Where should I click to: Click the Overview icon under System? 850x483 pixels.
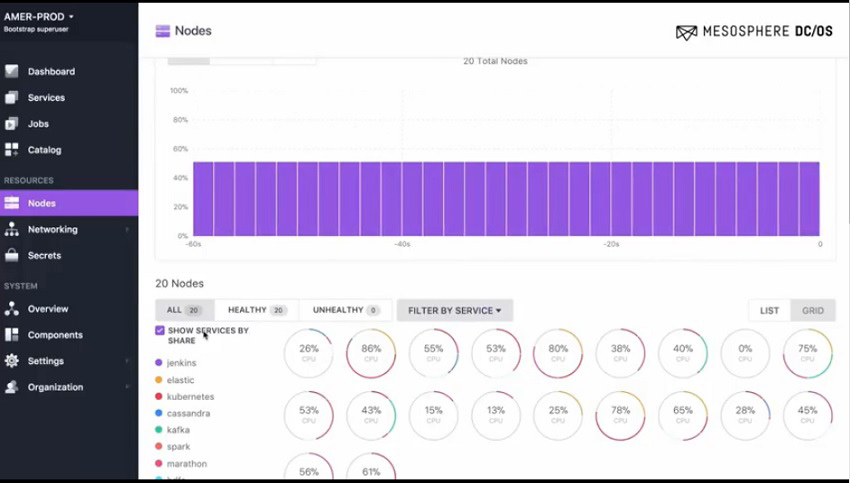coord(12,309)
